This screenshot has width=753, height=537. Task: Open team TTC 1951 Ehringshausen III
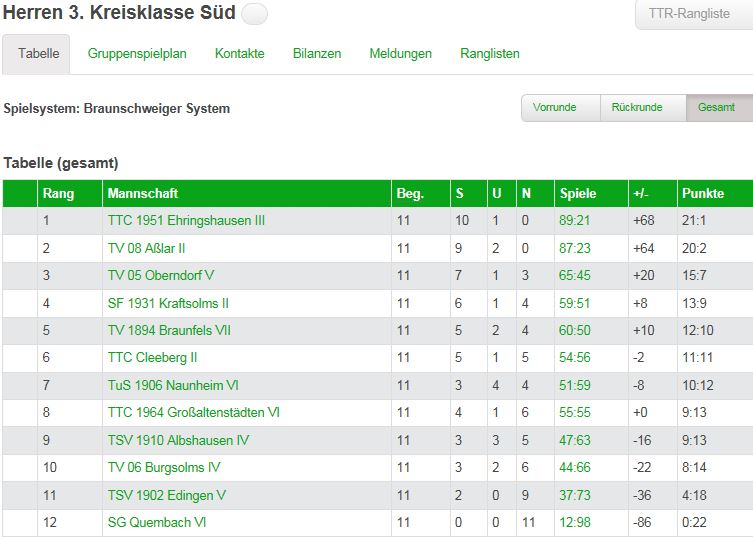(186, 220)
